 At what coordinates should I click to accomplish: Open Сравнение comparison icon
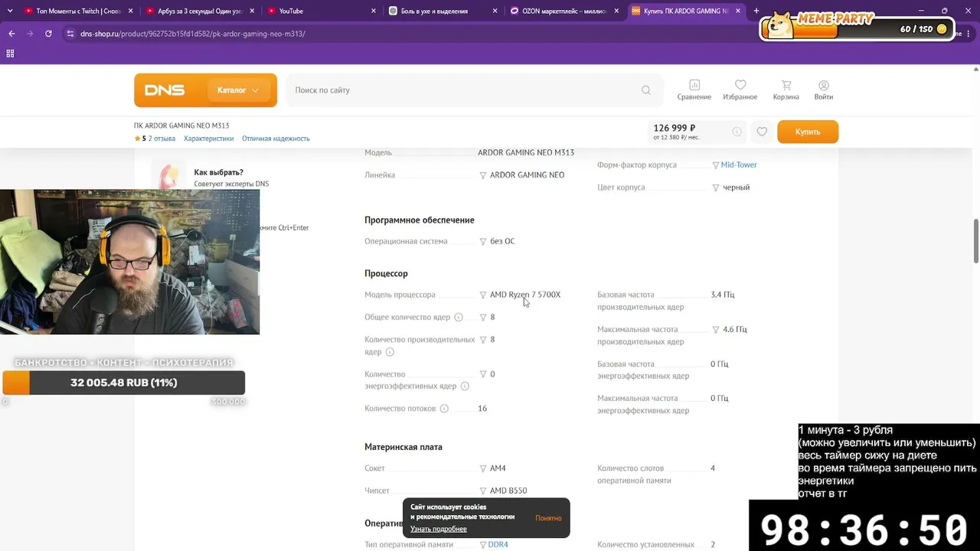(x=694, y=90)
